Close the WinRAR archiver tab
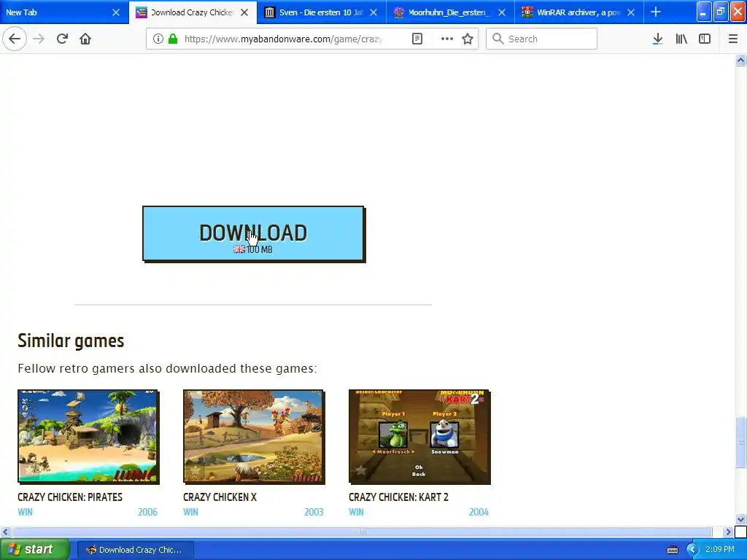The height and width of the screenshot is (560, 747). pyautogui.click(x=631, y=12)
